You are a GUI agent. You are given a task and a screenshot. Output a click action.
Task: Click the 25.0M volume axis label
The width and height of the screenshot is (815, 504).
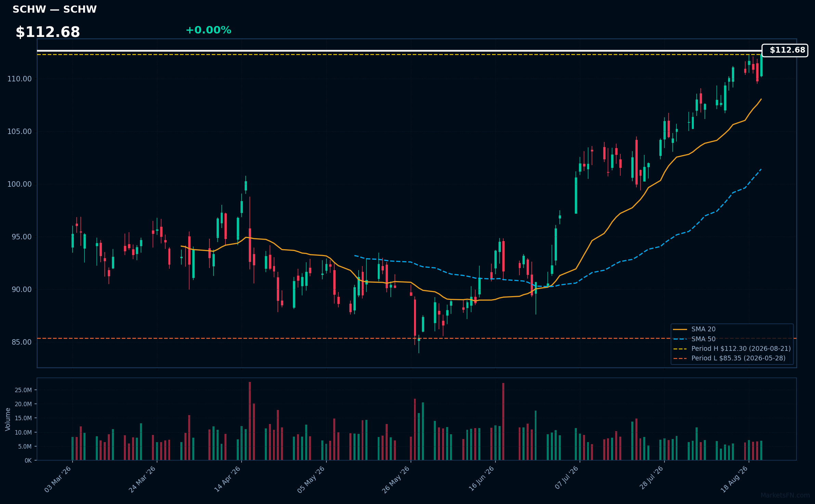pyautogui.click(x=24, y=390)
